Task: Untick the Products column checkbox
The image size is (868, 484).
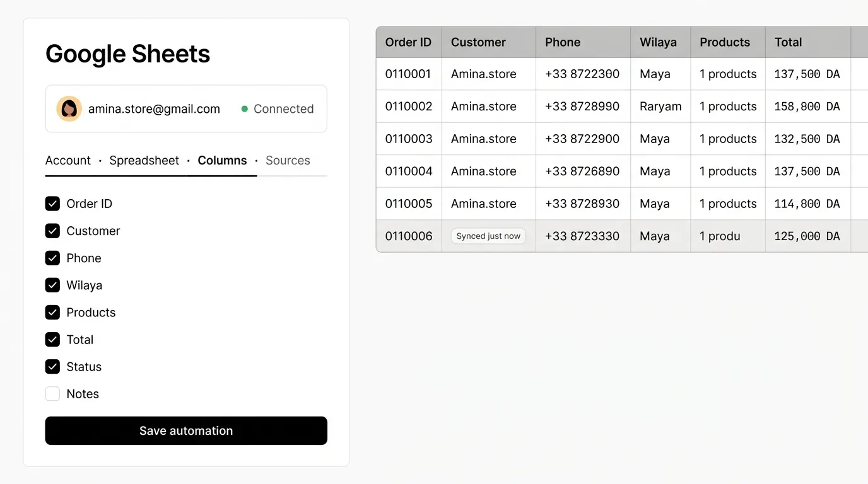Action: [52, 312]
